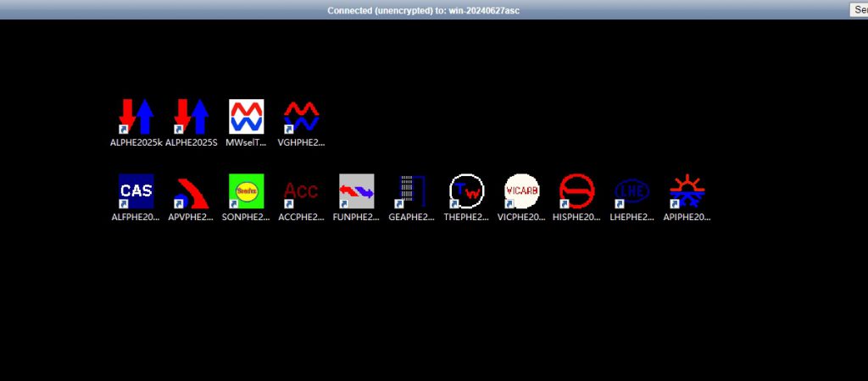This screenshot has height=381, width=868.
Task: Launch the THEPHE2 Tw circle shortcut
Action: pyautogui.click(x=466, y=191)
